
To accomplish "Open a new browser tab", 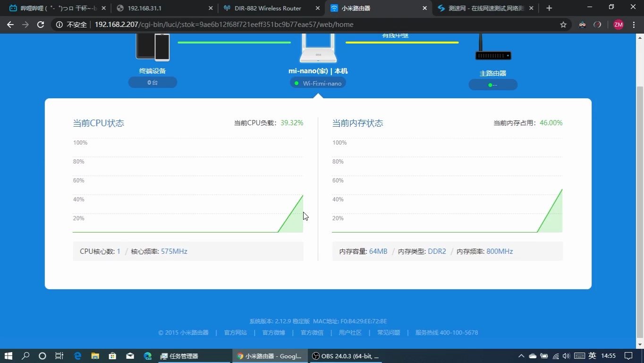I will pyautogui.click(x=549, y=8).
